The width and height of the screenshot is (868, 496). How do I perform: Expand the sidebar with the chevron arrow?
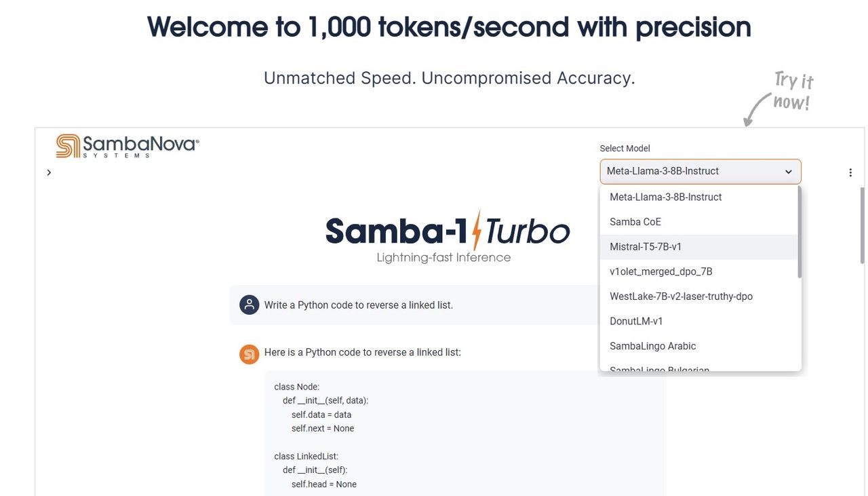[x=49, y=172]
